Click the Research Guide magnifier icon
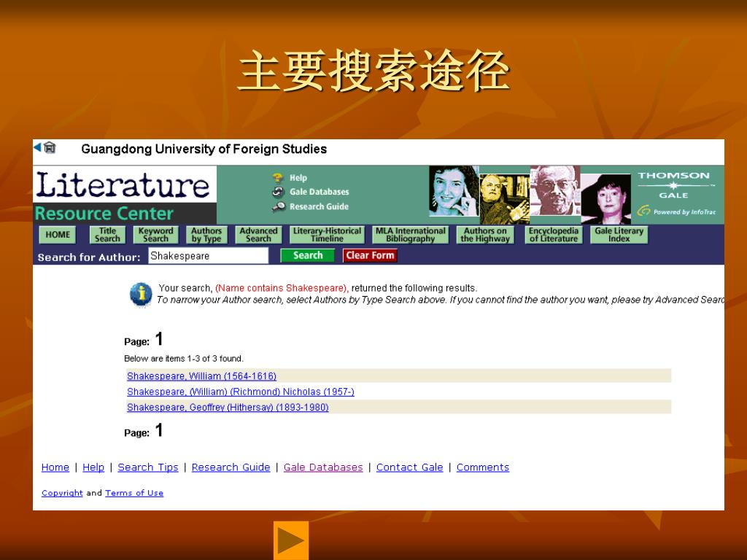This screenshot has width=747, height=560. click(x=278, y=206)
